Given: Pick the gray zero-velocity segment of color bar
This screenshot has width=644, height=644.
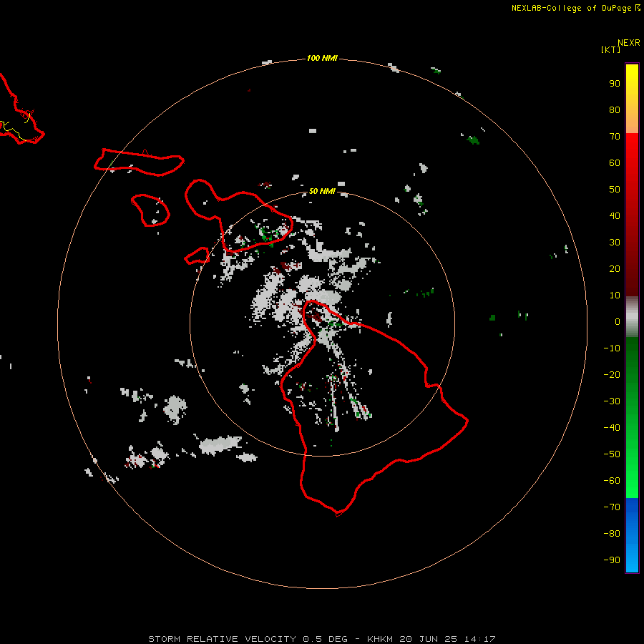Looking at the screenshot, I should 632,317.
